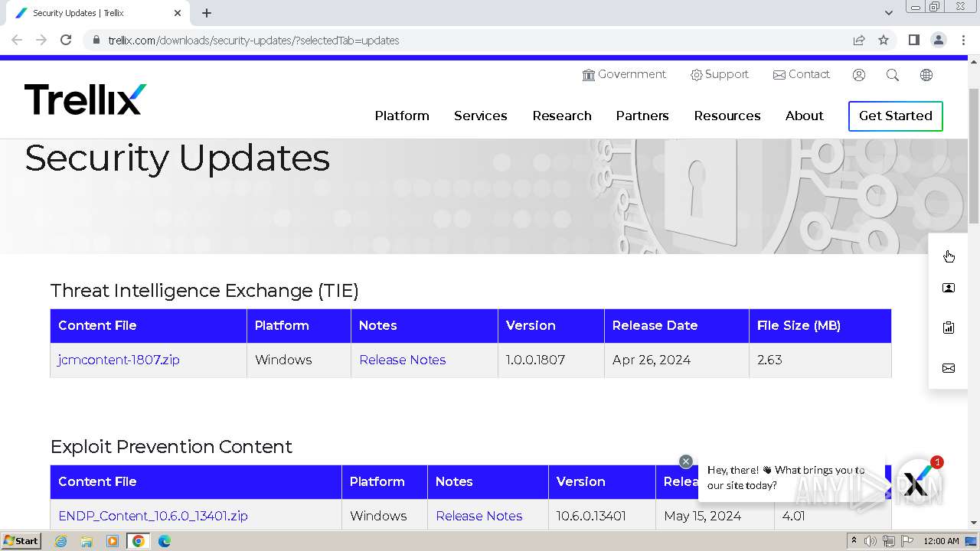Click the share page icon in address bar
Viewport: 980px width, 551px height.
859,40
